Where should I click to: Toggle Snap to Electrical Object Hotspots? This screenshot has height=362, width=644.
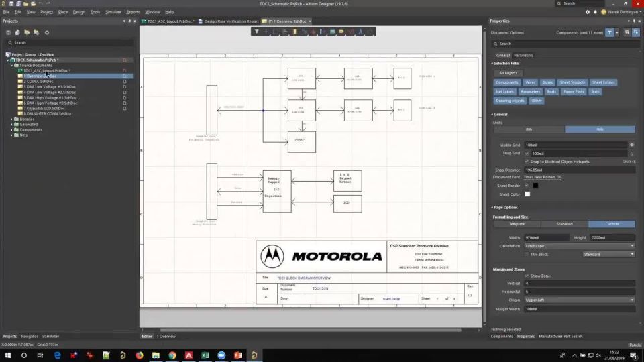pyautogui.click(x=527, y=162)
